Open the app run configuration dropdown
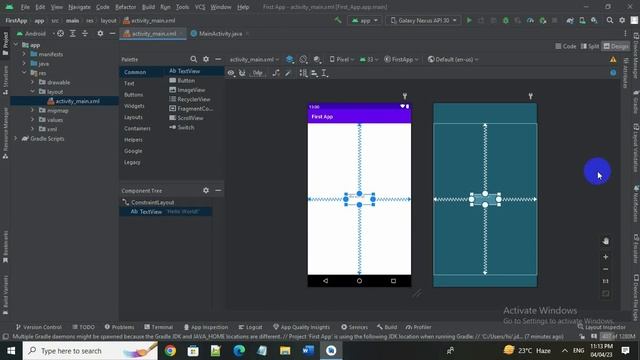This screenshot has height=360, width=640. click(364, 20)
